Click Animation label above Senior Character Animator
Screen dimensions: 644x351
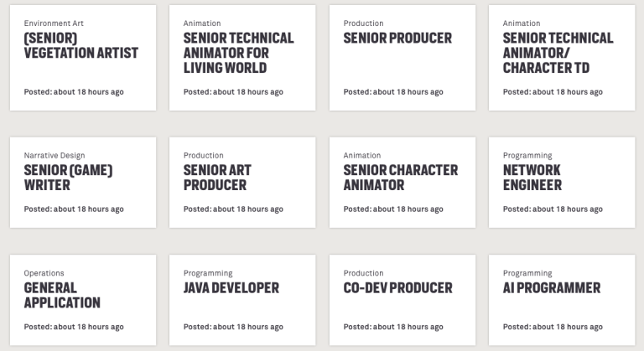[362, 156]
